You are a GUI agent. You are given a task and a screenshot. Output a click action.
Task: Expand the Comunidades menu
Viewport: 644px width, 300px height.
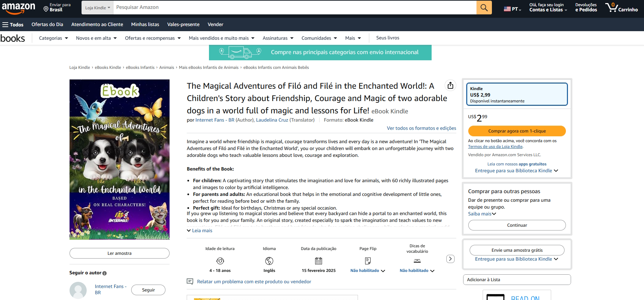tap(319, 38)
